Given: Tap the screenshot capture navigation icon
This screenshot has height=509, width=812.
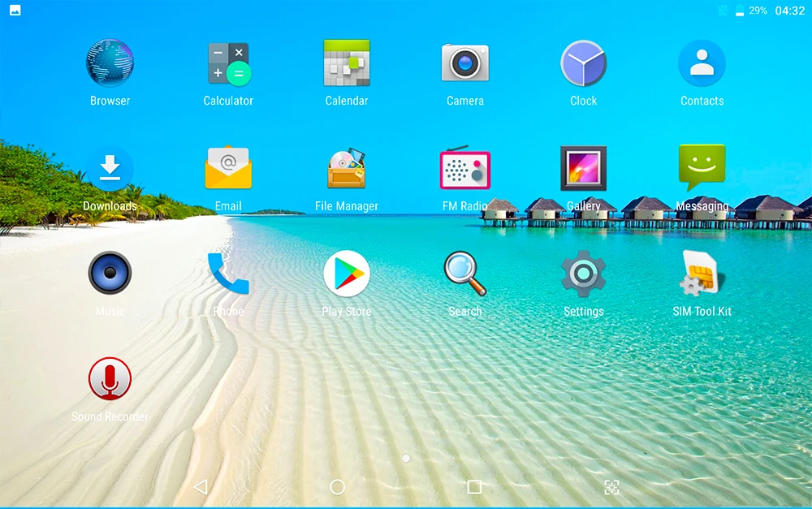Looking at the screenshot, I should coord(611,487).
